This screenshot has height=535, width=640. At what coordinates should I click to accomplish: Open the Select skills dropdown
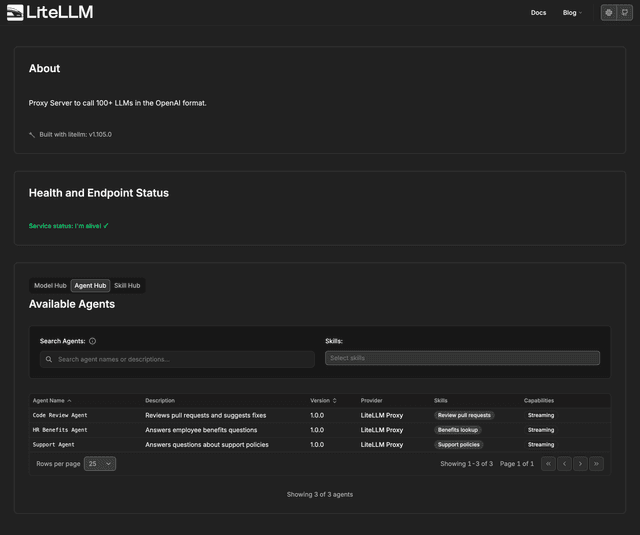click(x=462, y=358)
